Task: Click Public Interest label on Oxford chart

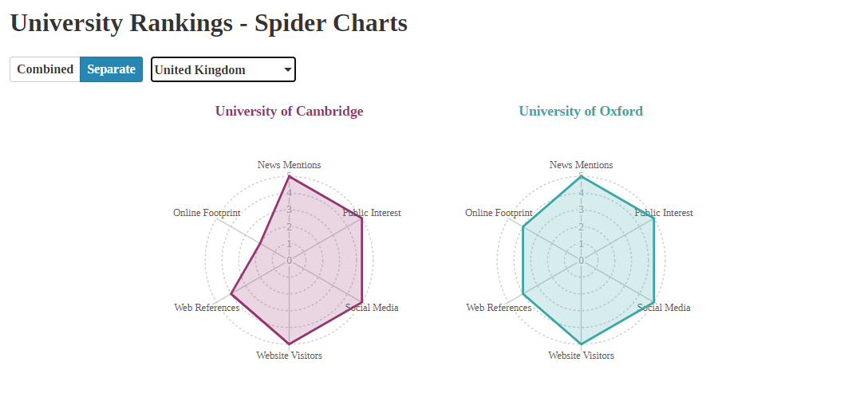Action: [664, 213]
